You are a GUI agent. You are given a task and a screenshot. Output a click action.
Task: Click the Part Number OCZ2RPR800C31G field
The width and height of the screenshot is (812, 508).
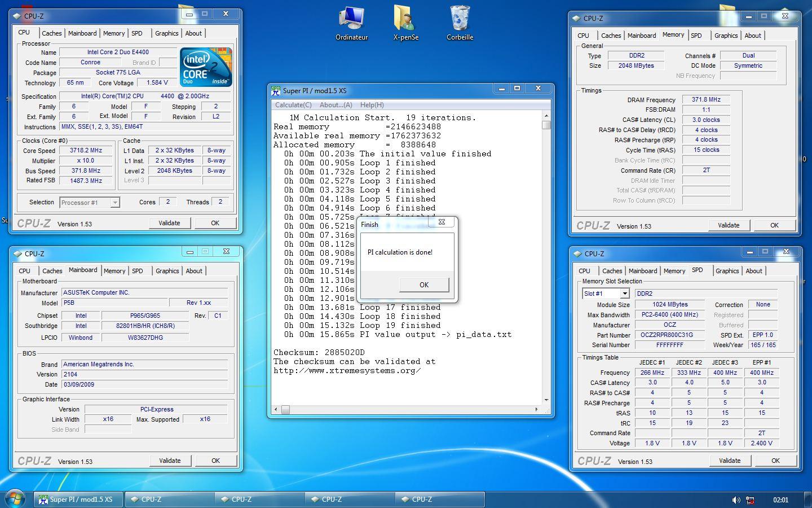[x=669, y=335]
